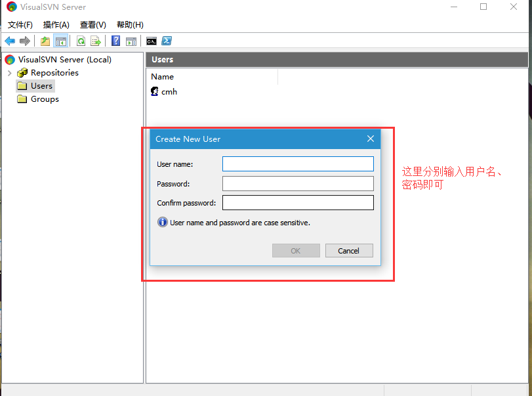
Task: Click the Export list toolbar icon
Action: pyautogui.click(x=96, y=41)
